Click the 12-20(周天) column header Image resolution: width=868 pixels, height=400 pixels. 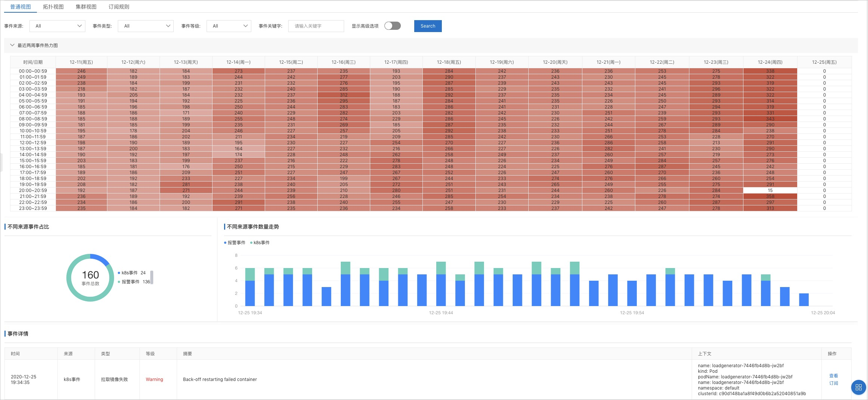(x=555, y=62)
